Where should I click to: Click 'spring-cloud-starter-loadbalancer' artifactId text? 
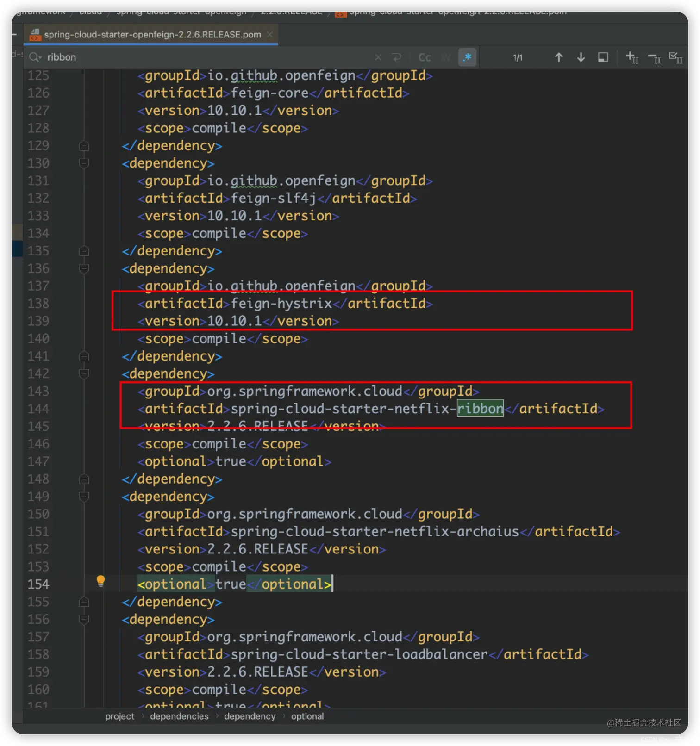(x=359, y=654)
